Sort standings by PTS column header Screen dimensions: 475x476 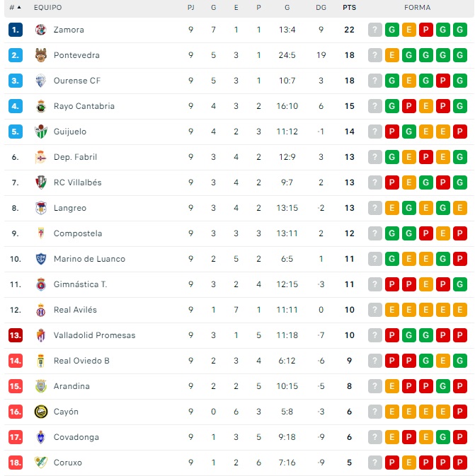tap(349, 7)
